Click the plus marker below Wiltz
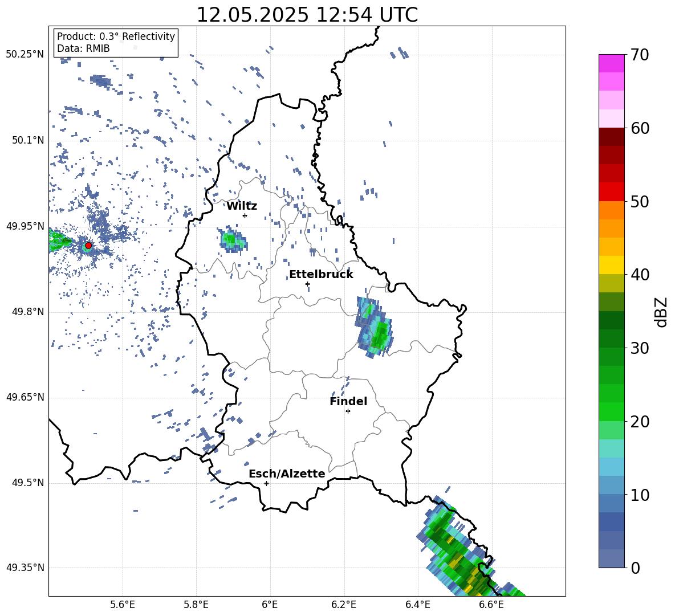 point(245,215)
